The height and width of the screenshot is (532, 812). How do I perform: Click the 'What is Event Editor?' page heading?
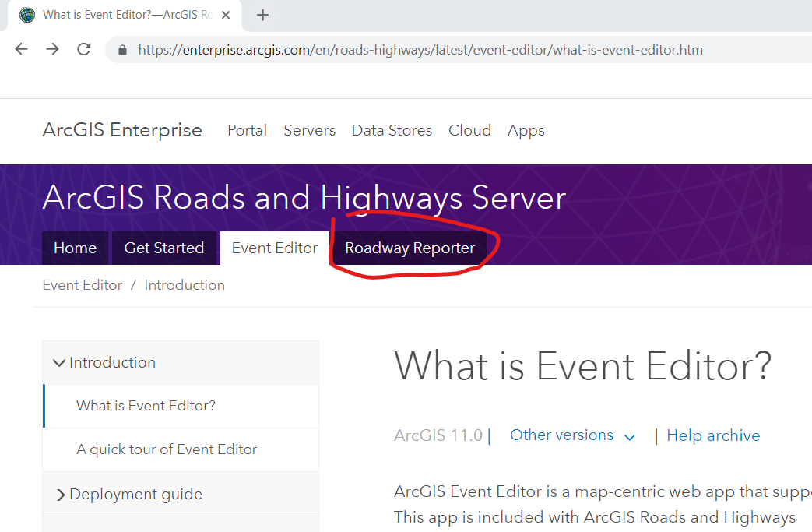(x=583, y=366)
